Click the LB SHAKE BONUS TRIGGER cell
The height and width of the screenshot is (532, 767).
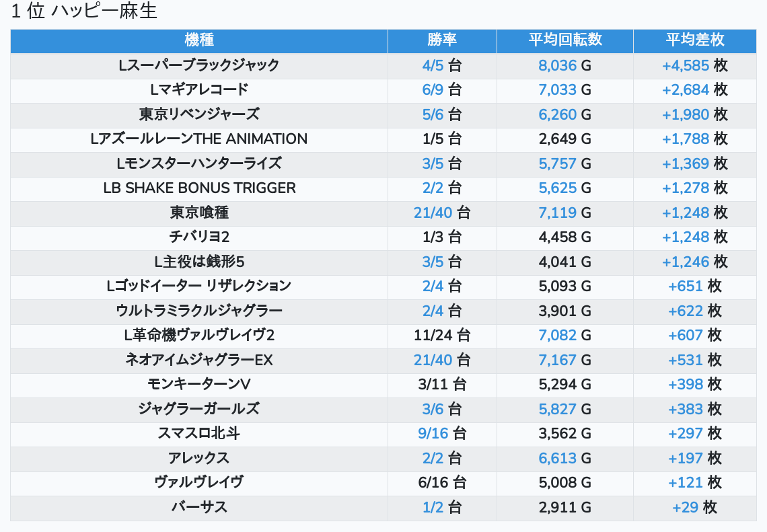[198, 188]
